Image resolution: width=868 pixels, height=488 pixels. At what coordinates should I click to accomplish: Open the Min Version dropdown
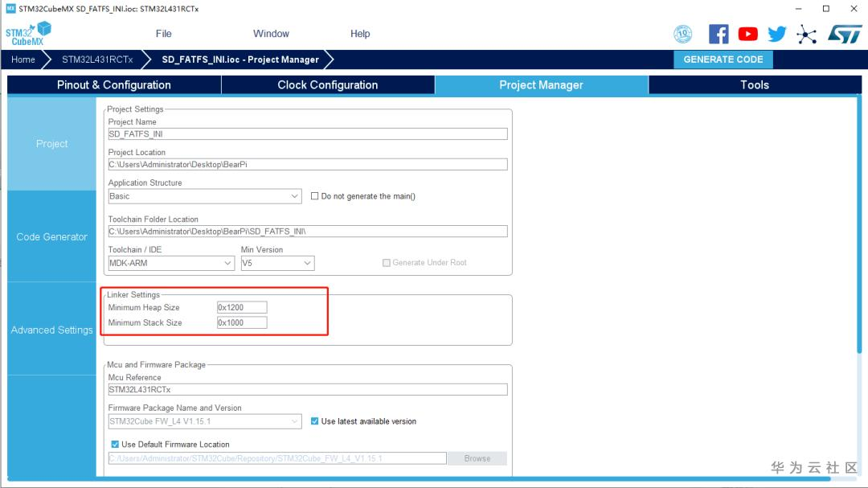coord(277,263)
